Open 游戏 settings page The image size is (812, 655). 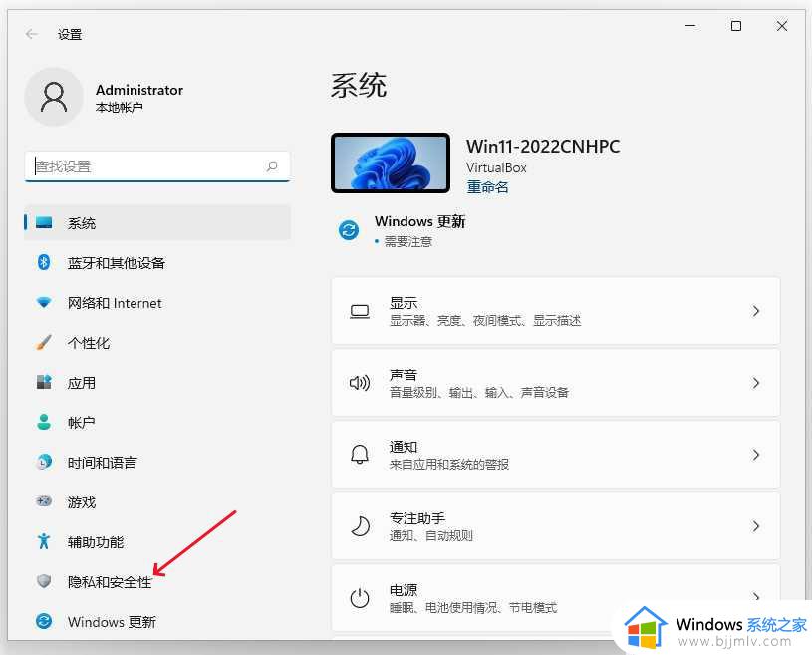(x=157, y=501)
